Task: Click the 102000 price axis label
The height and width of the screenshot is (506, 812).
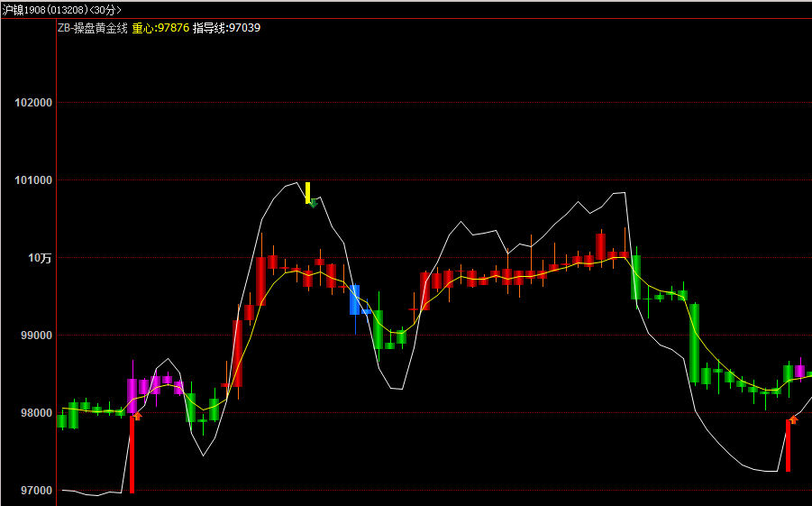Action: coord(33,103)
